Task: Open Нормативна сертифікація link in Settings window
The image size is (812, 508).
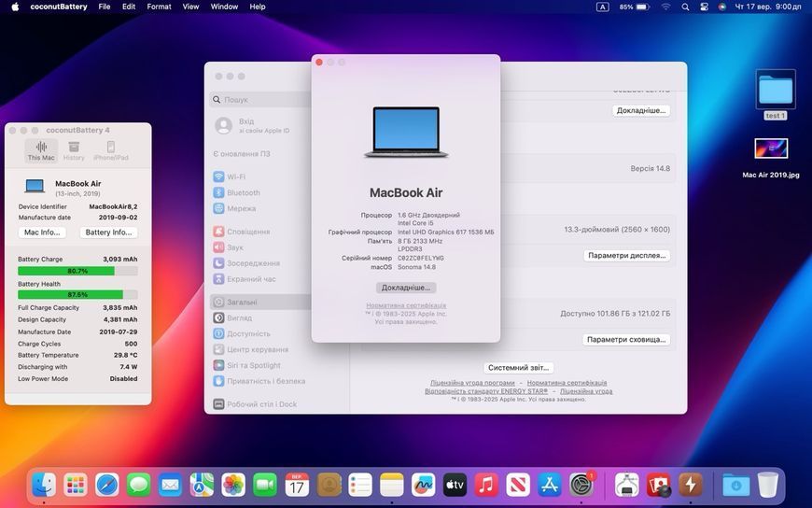Action: point(567,383)
